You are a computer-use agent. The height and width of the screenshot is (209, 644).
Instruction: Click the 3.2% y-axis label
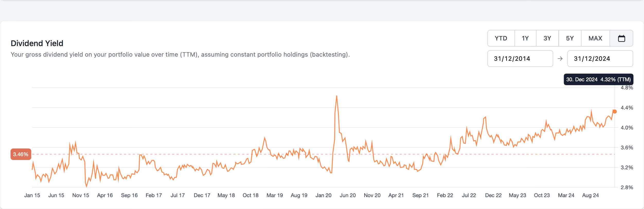coord(627,168)
